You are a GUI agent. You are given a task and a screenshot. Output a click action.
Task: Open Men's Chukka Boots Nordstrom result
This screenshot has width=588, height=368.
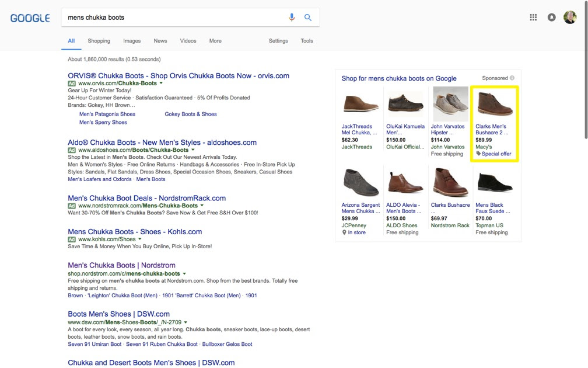tap(121, 265)
